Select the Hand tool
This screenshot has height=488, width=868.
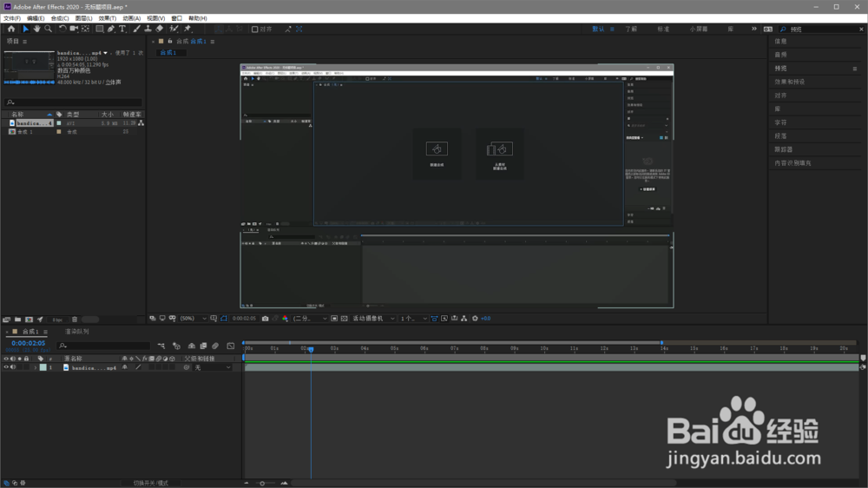36,29
